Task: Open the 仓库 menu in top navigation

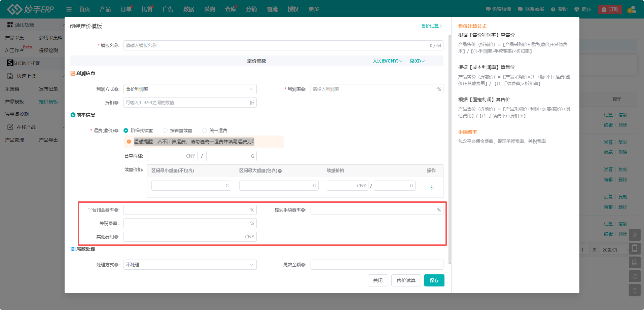Action: [x=230, y=9]
